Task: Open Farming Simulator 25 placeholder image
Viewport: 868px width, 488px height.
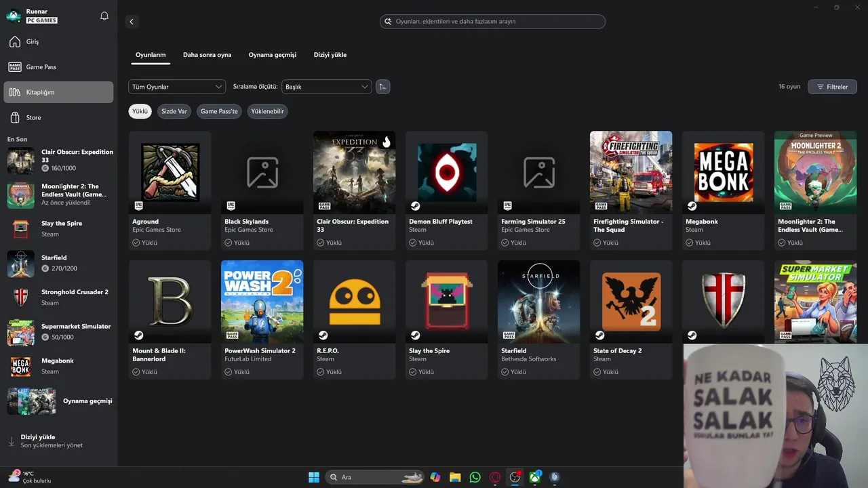Action: tap(538, 172)
